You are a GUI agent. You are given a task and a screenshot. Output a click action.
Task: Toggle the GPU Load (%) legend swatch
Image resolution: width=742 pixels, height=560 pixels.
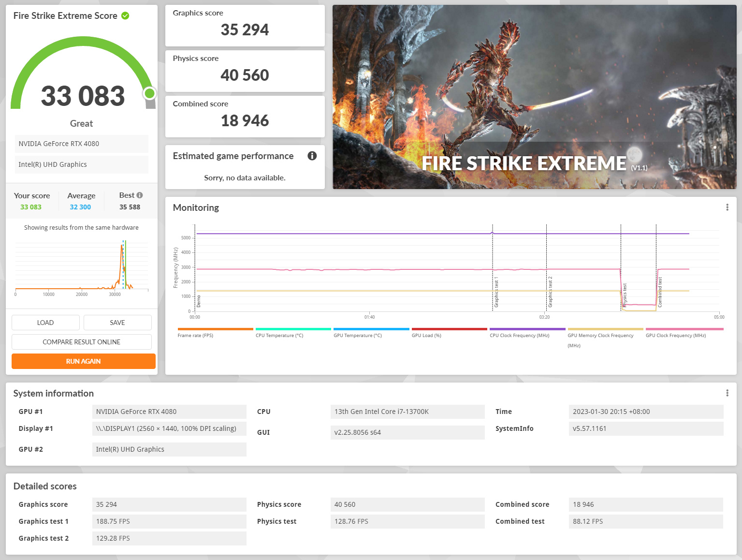pyautogui.click(x=450, y=329)
